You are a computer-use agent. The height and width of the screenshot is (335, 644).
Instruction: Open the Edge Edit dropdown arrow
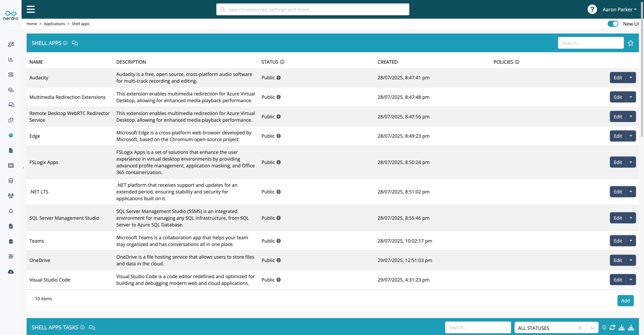click(x=631, y=136)
